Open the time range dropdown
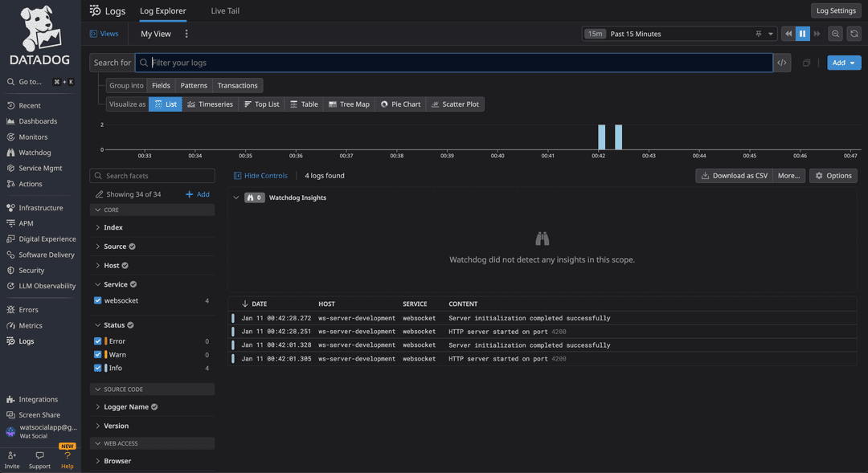 coord(679,34)
